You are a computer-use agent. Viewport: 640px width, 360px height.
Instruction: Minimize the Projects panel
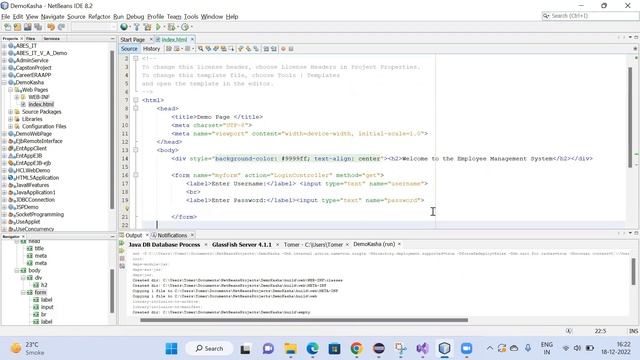[x=113, y=38]
